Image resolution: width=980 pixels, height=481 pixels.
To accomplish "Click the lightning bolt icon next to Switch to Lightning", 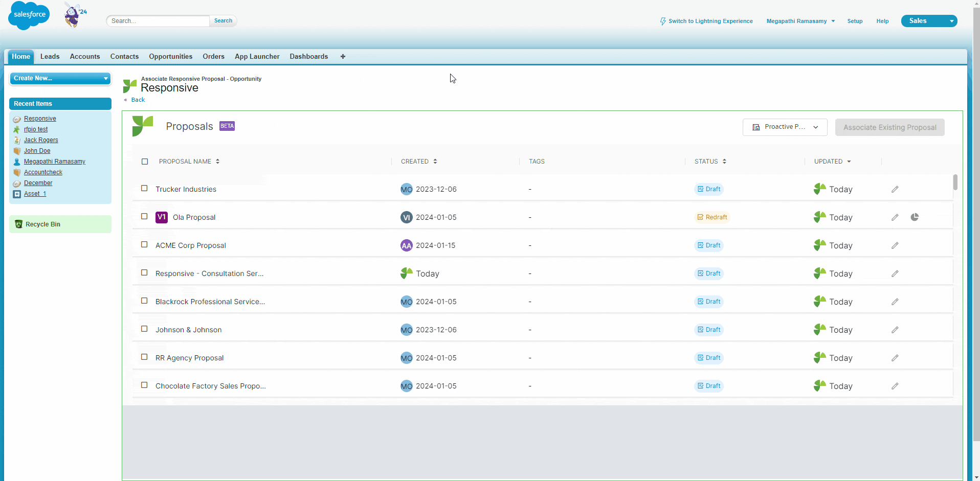I will (x=663, y=21).
